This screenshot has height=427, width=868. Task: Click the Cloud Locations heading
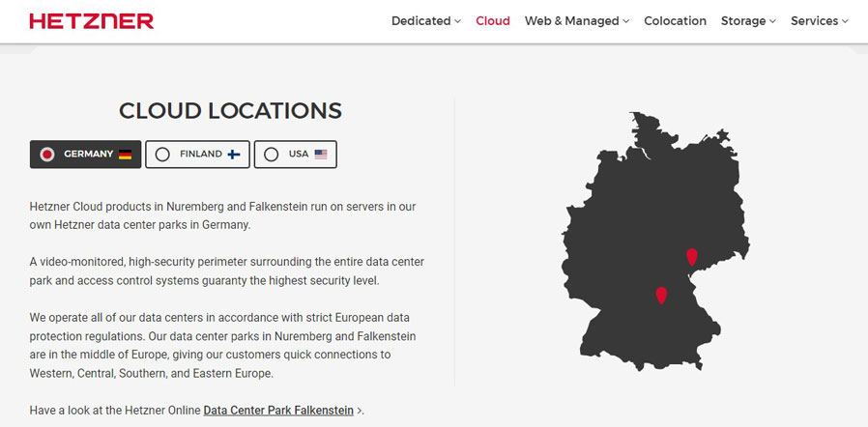230,111
